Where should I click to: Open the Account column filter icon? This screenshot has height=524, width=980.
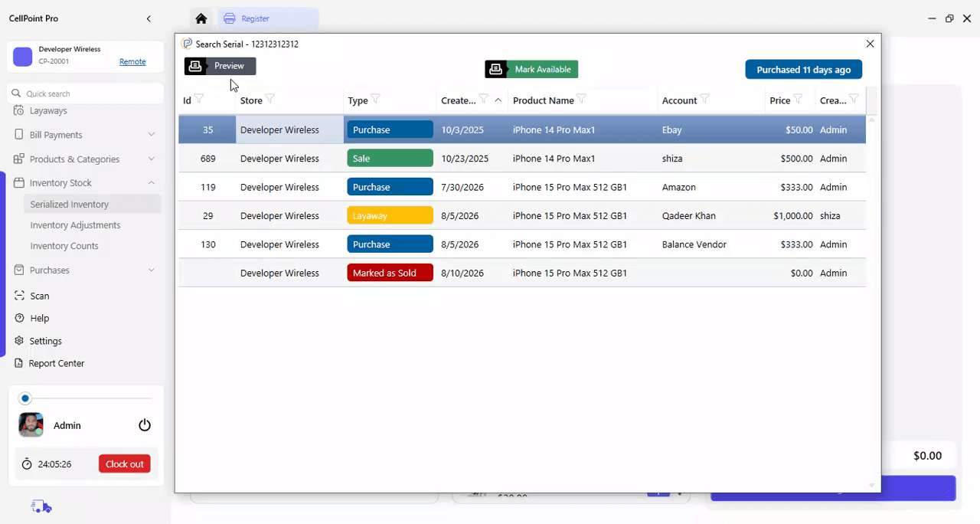(x=704, y=99)
